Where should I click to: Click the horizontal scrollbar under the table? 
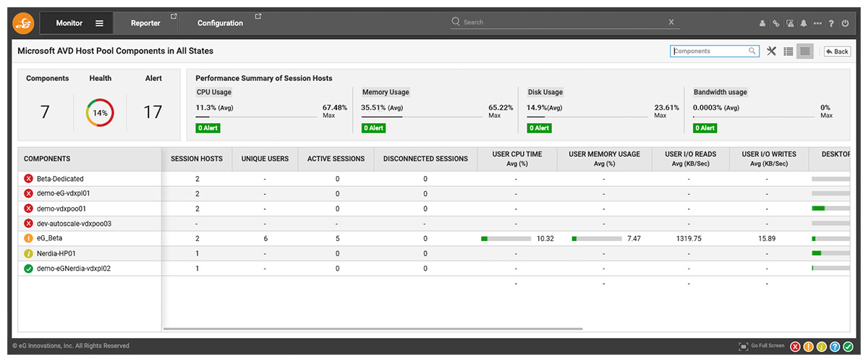click(x=373, y=329)
